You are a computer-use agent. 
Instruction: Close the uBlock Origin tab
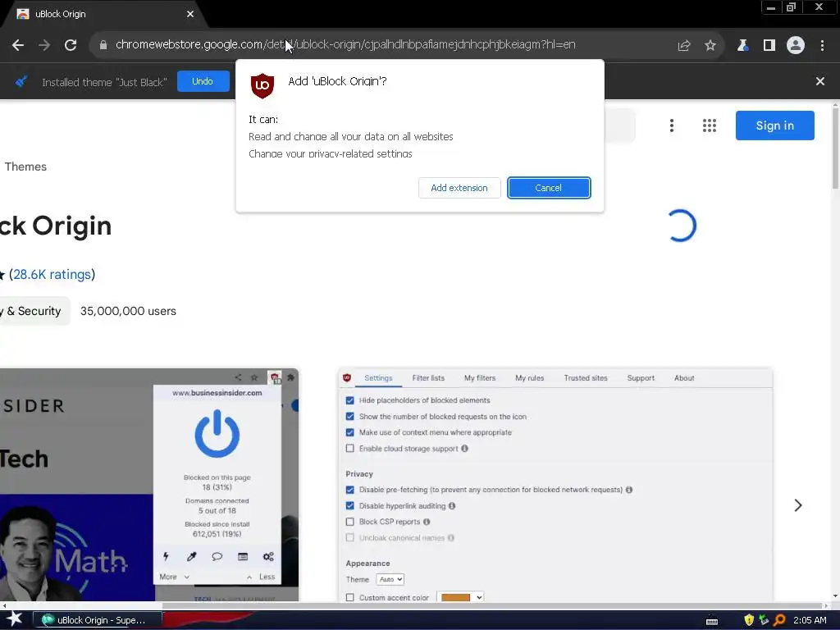190,14
